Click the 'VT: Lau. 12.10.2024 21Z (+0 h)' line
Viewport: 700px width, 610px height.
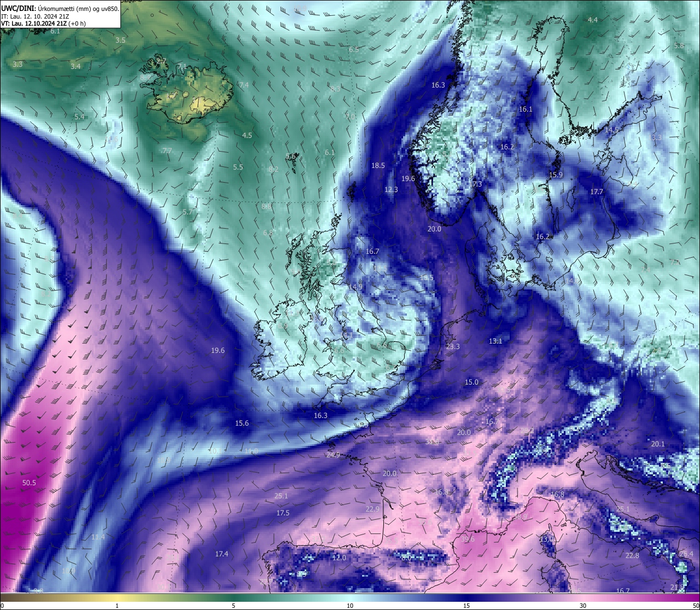(43, 24)
